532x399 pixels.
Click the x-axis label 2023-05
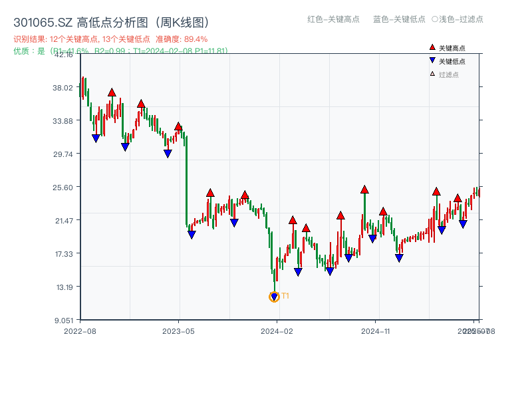[178, 331]
